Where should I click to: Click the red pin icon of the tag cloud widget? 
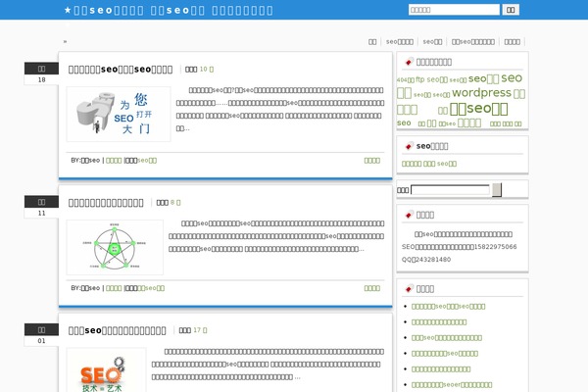(409, 62)
